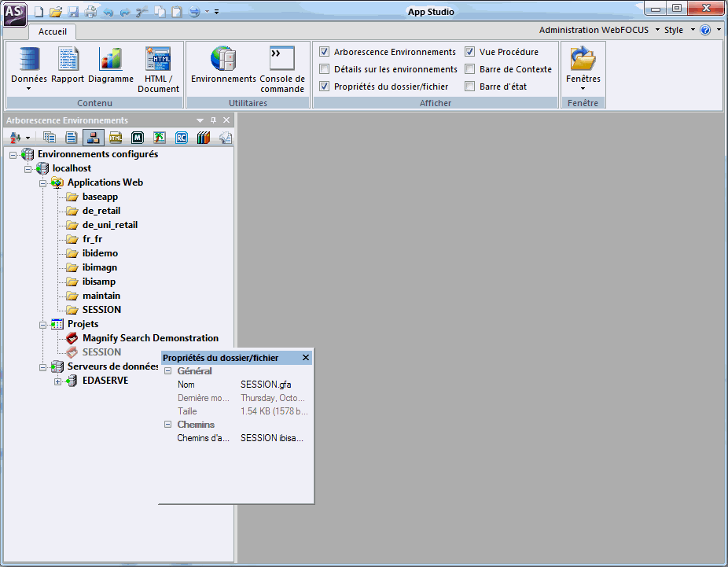The image size is (728, 567).
Task: Click the '1.54 KB' Taille value
Action: [x=274, y=411]
